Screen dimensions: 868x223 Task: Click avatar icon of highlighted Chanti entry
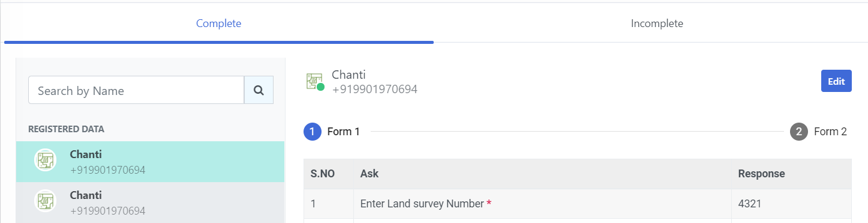pos(45,160)
